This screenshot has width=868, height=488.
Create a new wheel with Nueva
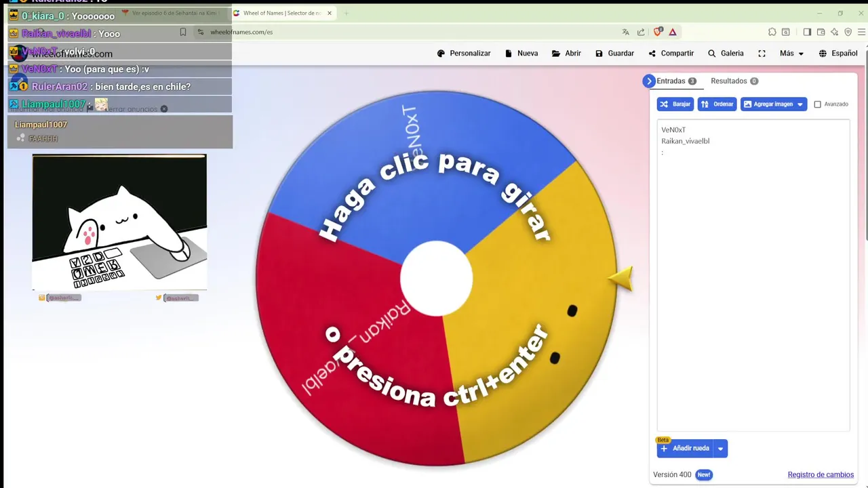(521, 54)
